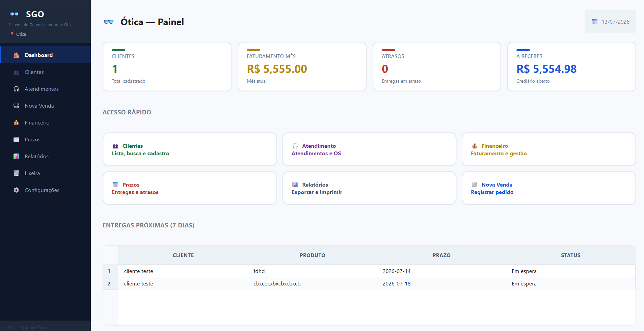This screenshot has height=331, width=644.
Task: Click cliente teste in row 2
Action: (183, 284)
